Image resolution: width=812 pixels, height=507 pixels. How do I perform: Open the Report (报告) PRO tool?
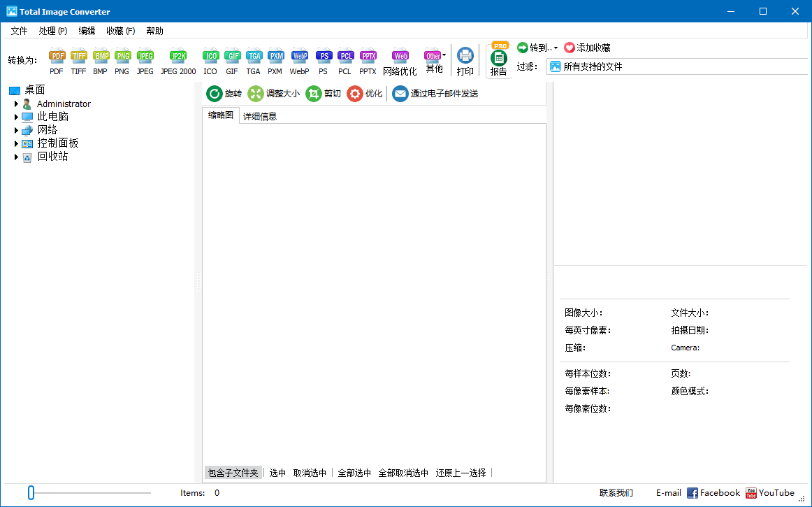[x=498, y=59]
